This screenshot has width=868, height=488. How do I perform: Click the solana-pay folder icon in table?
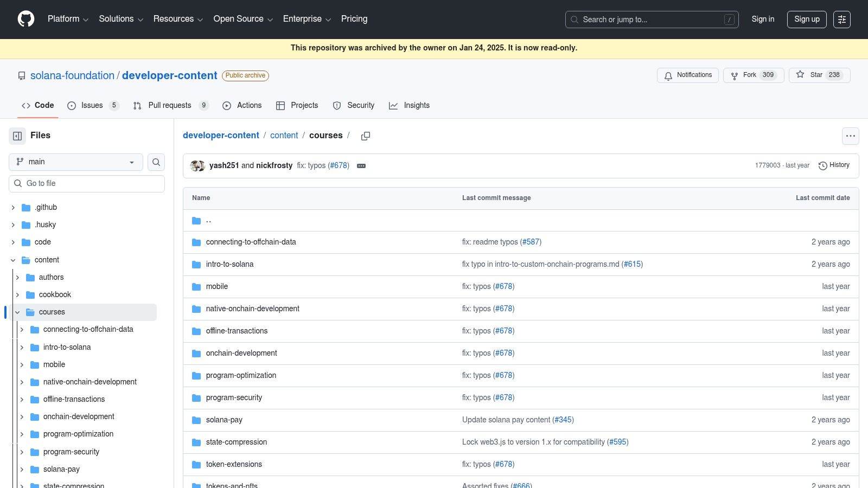coord(196,420)
